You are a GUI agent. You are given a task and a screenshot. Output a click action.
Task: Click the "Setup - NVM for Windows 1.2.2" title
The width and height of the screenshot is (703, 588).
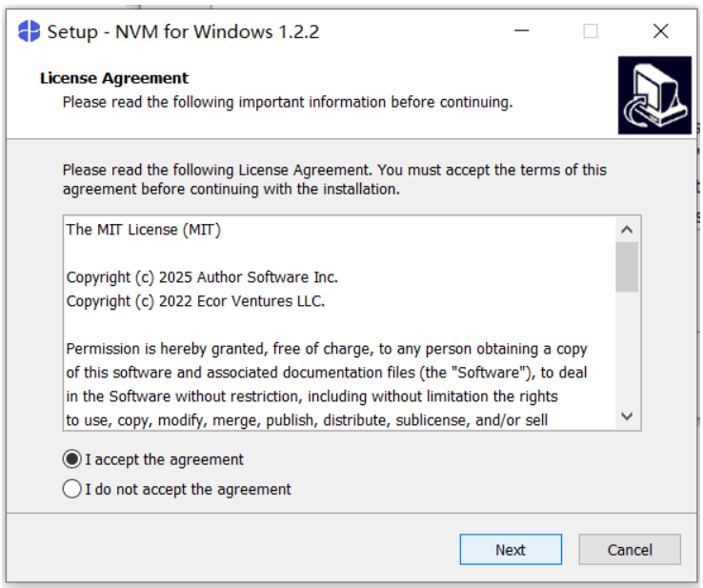coord(184,31)
